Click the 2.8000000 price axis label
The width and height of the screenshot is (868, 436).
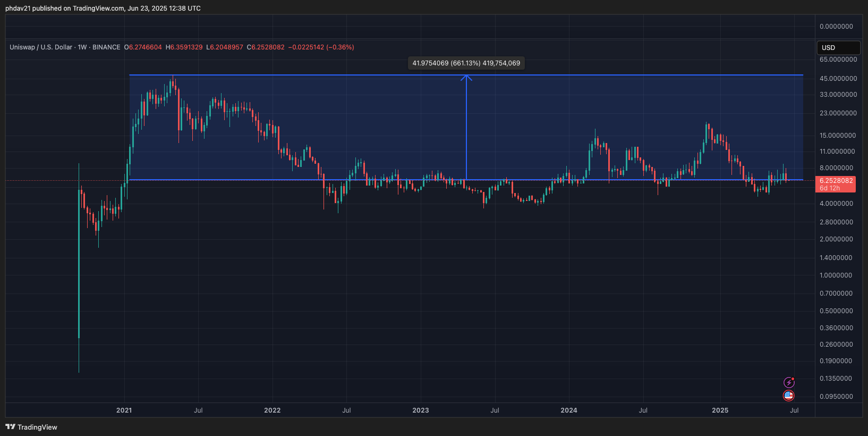click(837, 222)
